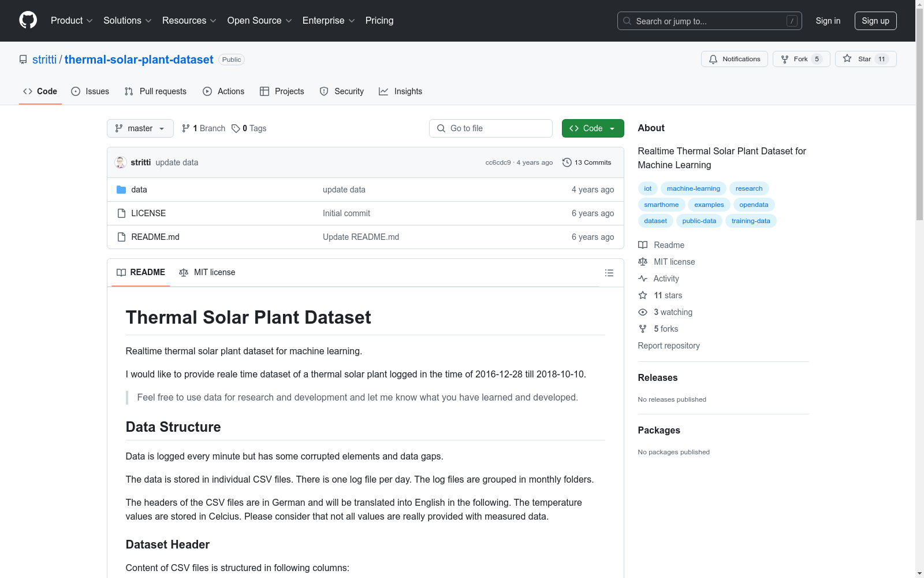Click Report repository
The height and width of the screenshot is (578, 924).
point(669,346)
